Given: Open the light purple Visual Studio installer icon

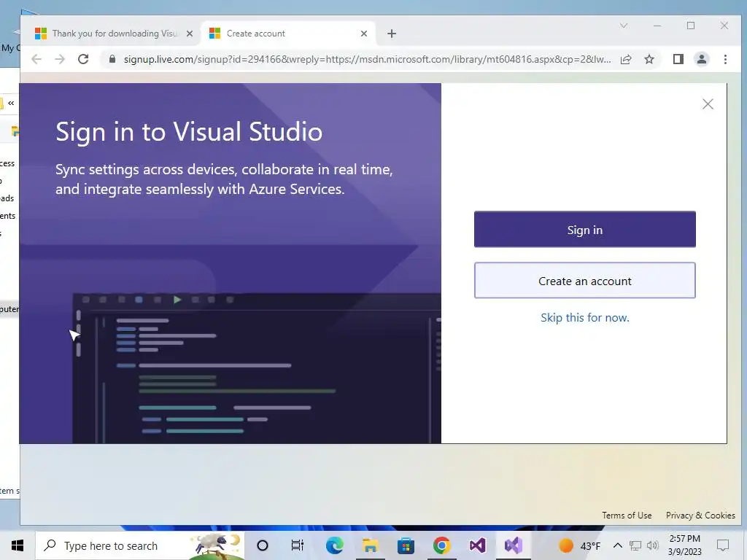Looking at the screenshot, I should point(513,545).
